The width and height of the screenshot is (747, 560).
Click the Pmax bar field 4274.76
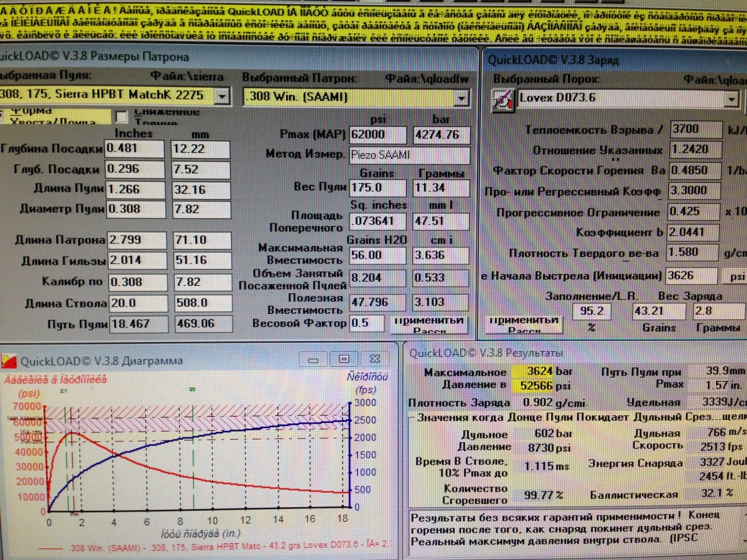click(x=441, y=136)
